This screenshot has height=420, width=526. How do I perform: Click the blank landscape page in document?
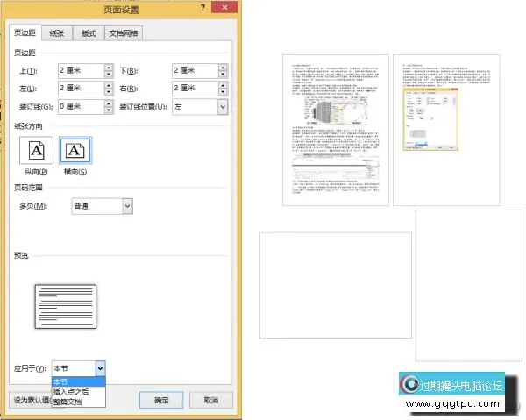(336, 286)
